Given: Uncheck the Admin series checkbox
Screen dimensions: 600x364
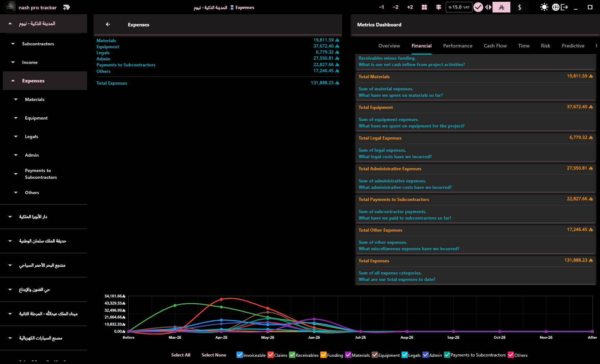Looking at the screenshot, I should tap(426, 355).
